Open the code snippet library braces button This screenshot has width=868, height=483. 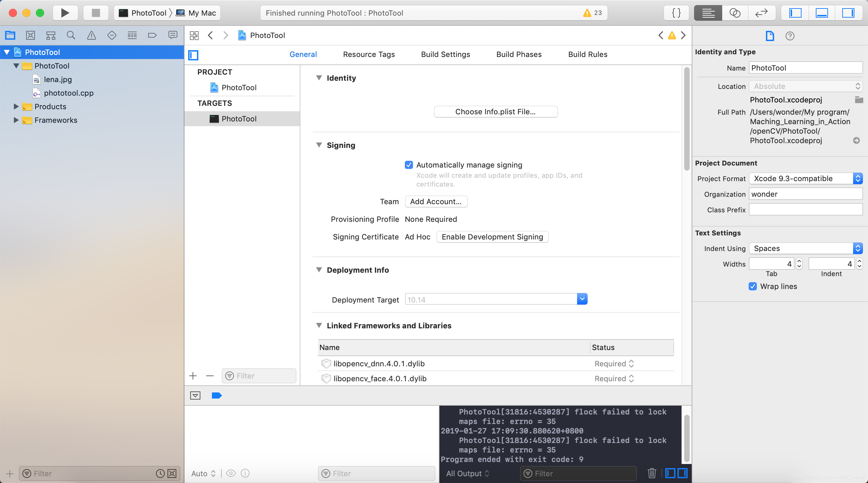(676, 13)
